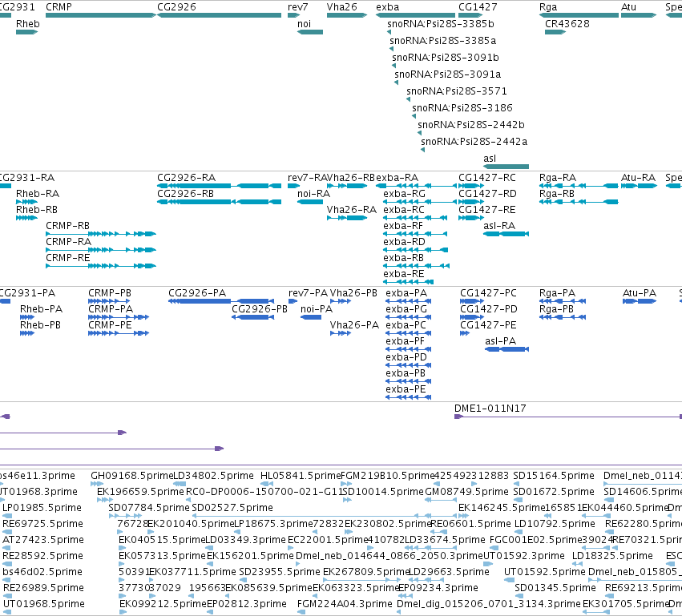Select the CG1427-RD transcript
682x616 pixels.
pyautogui.click(x=471, y=202)
